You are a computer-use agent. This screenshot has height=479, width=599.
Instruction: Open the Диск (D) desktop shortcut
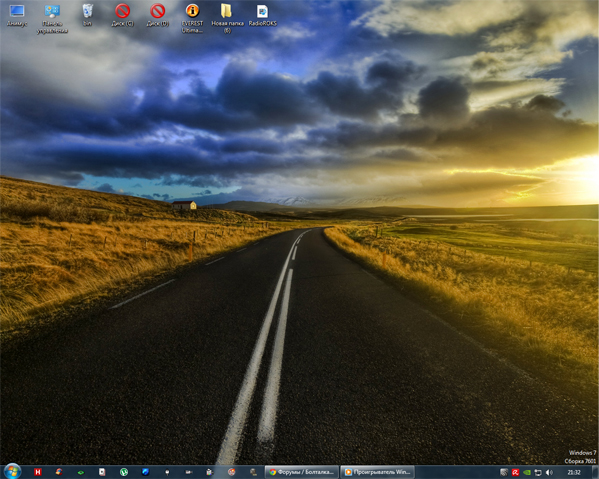click(158, 15)
